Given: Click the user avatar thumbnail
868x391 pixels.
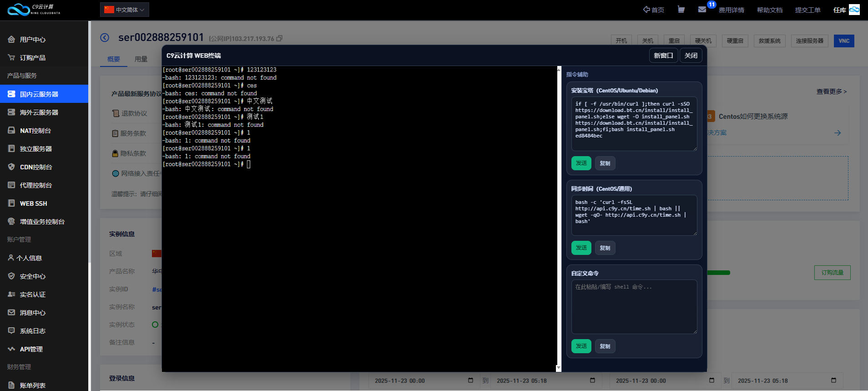Looking at the screenshot, I should click(x=854, y=10).
